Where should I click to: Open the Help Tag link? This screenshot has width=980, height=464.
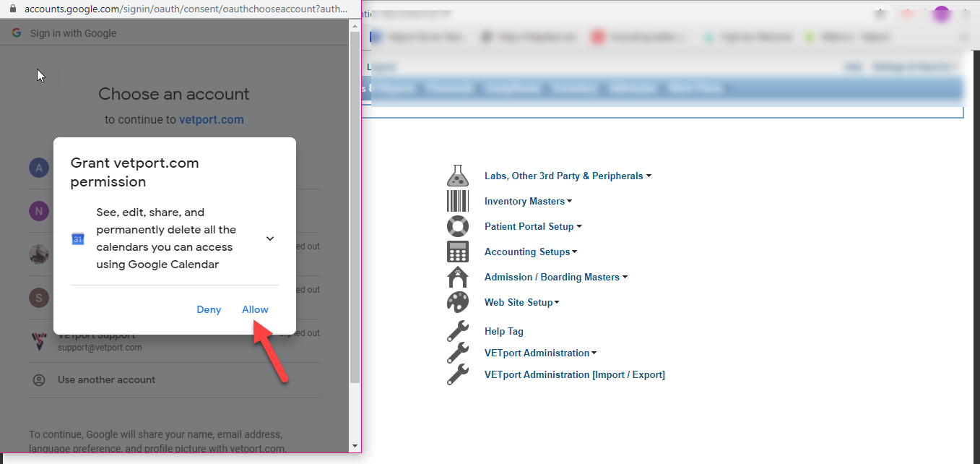coord(504,331)
